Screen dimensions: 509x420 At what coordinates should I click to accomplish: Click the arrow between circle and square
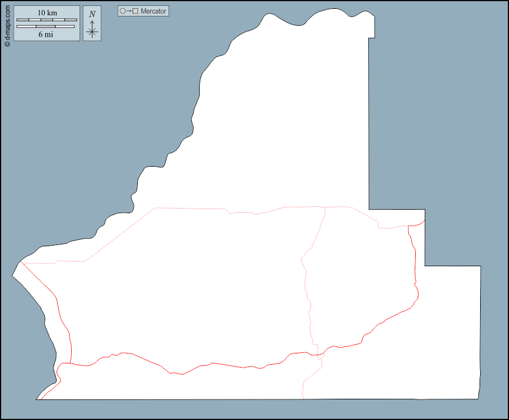[x=129, y=11]
